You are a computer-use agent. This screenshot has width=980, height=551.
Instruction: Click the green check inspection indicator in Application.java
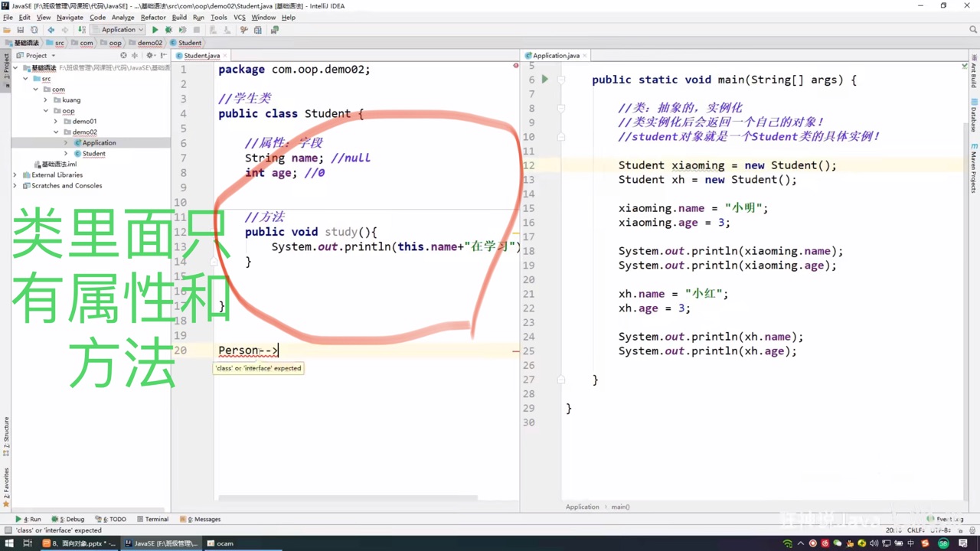pos(964,66)
